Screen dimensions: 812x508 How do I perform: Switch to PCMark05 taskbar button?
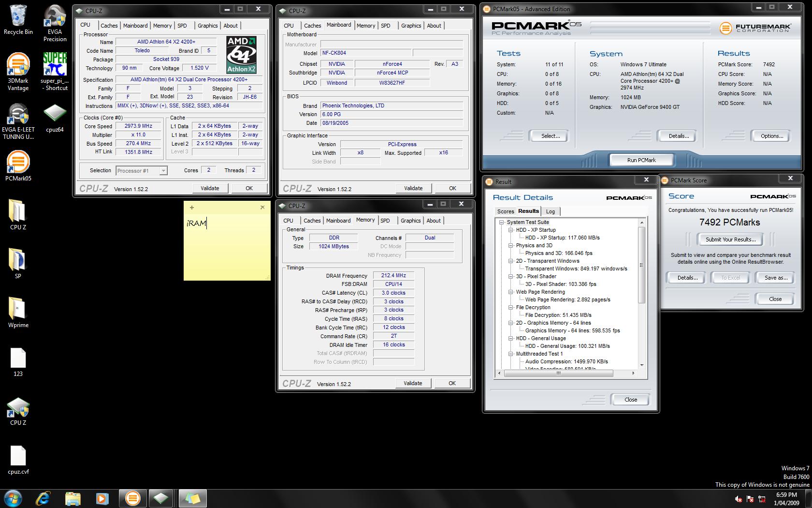(x=132, y=498)
